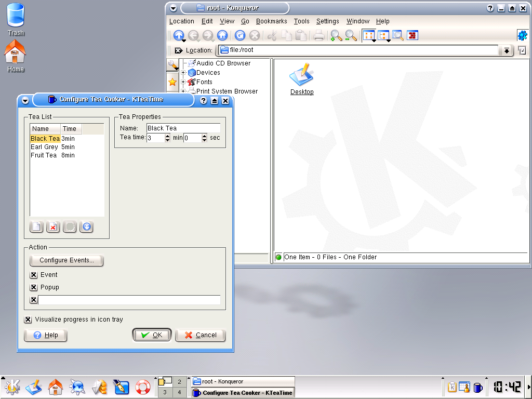The image size is (532, 399).
Task: Click the Konqueror location URL field
Action: [359, 50]
